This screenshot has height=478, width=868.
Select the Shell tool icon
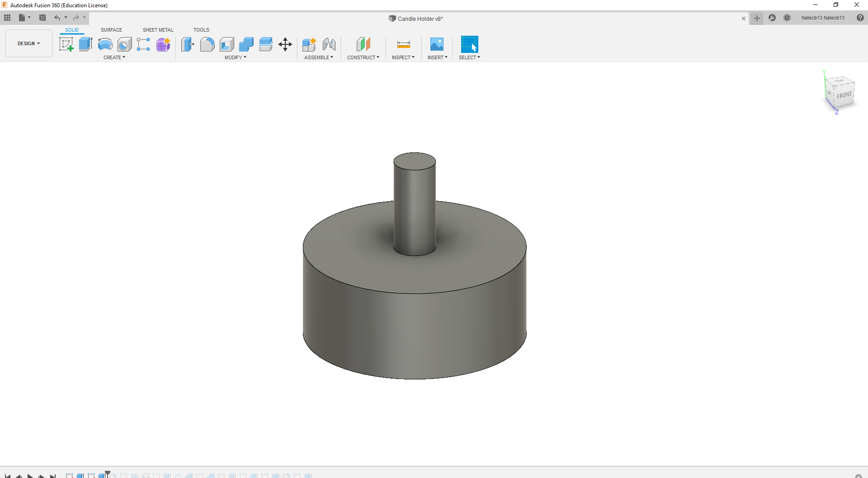[x=227, y=44]
